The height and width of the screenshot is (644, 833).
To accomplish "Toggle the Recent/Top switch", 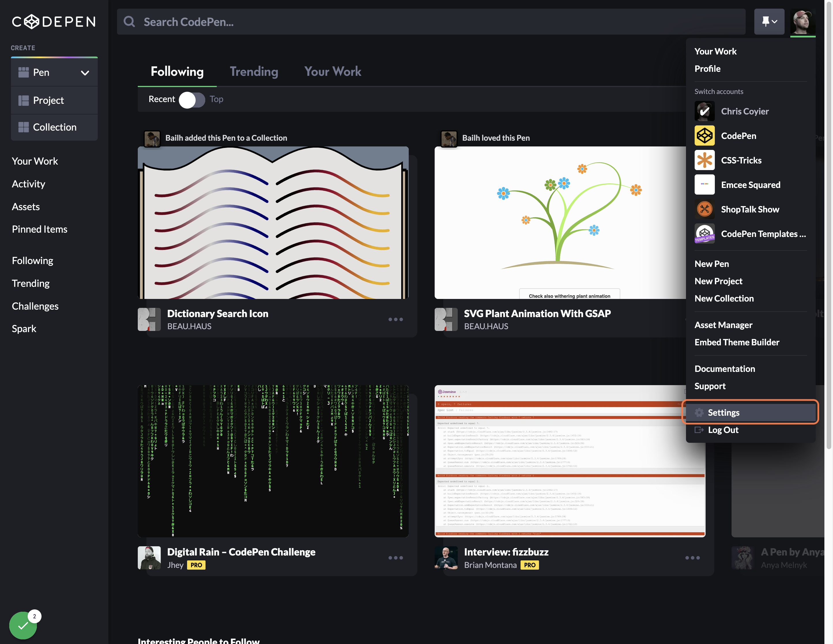I will 192,99.
